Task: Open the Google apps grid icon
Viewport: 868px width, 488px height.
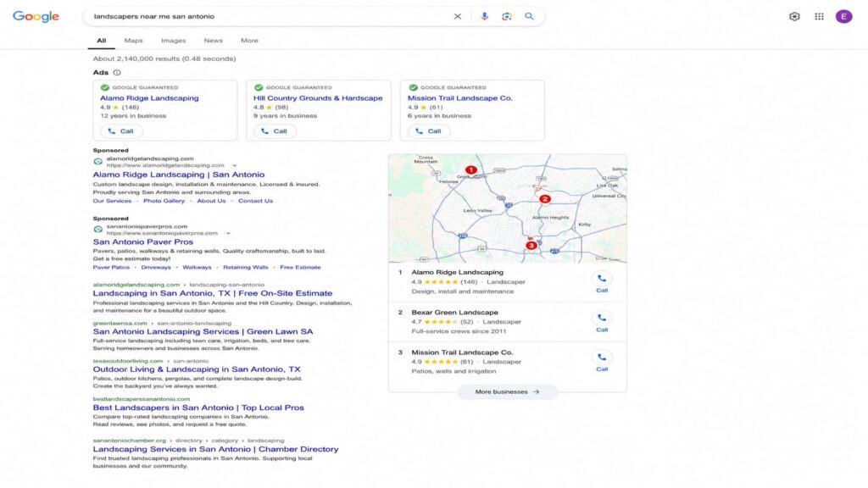Action: 820,17
